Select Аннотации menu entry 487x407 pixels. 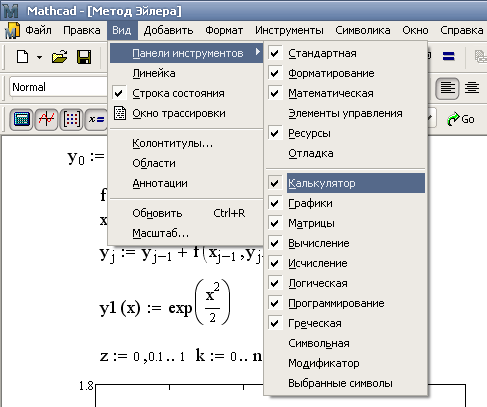tap(186, 183)
